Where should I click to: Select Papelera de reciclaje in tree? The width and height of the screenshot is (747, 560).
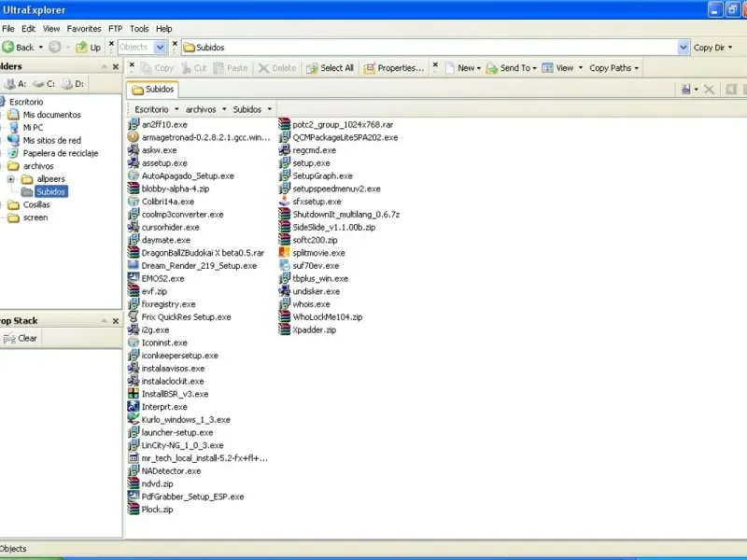pyautogui.click(x=61, y=153)
